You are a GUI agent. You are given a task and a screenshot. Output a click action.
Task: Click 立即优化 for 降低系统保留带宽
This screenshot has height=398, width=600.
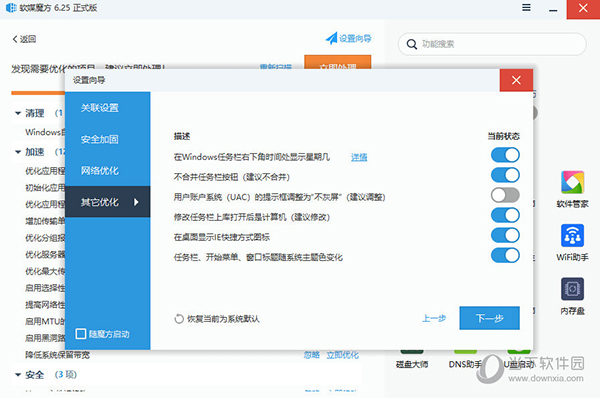point(342,355)
